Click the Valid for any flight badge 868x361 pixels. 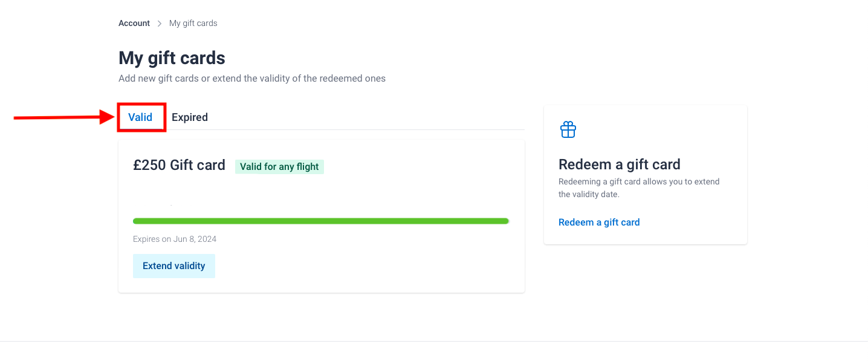click(x=279, y=167)
